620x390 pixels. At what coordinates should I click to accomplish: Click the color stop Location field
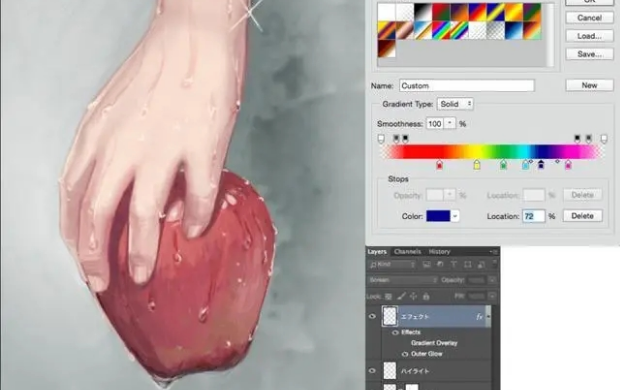534,216
